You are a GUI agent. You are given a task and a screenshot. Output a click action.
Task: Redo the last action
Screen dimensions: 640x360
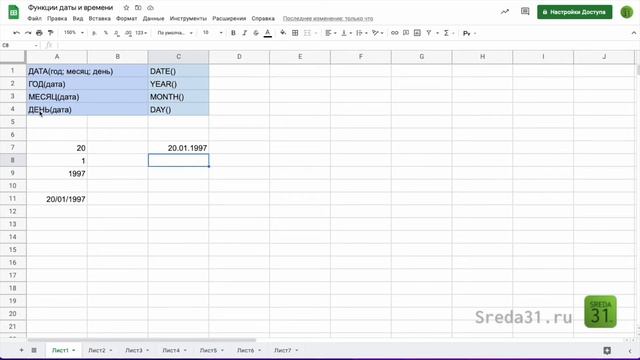point(28,33)
